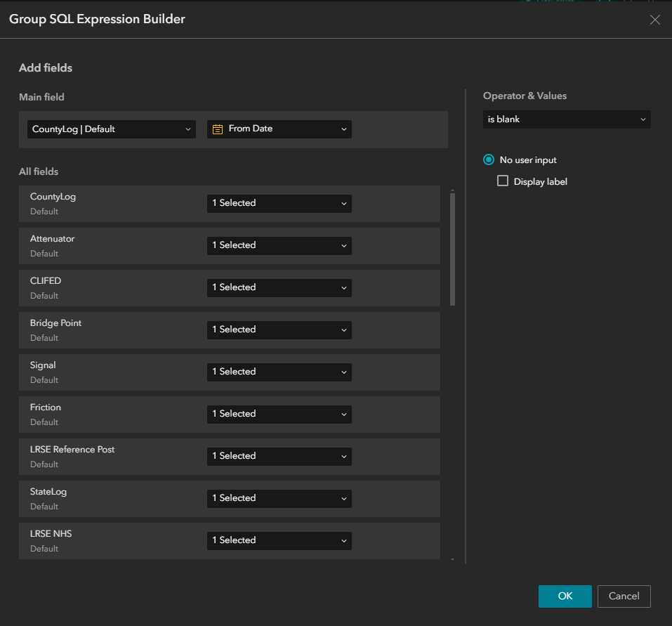Open the 1 Selected dropdown for Attenuator
This screenshot has height=626, width=672.
(279, 245)
